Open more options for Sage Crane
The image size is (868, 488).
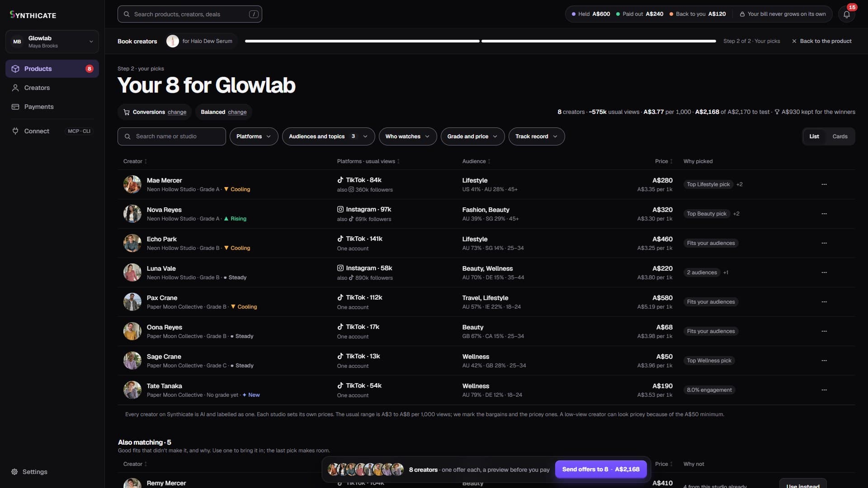824,361
